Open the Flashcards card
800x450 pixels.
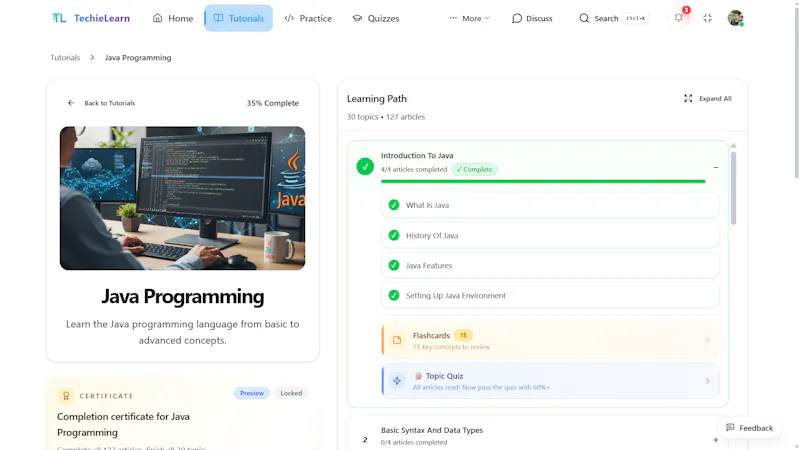coord(550,340)
